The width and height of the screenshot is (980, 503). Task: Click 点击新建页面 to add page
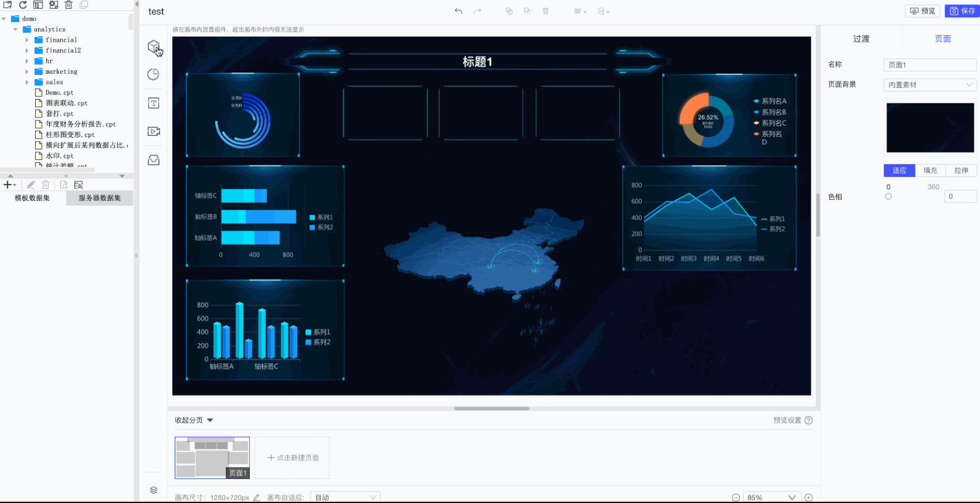pyautogui.click(x=292, y=457)
